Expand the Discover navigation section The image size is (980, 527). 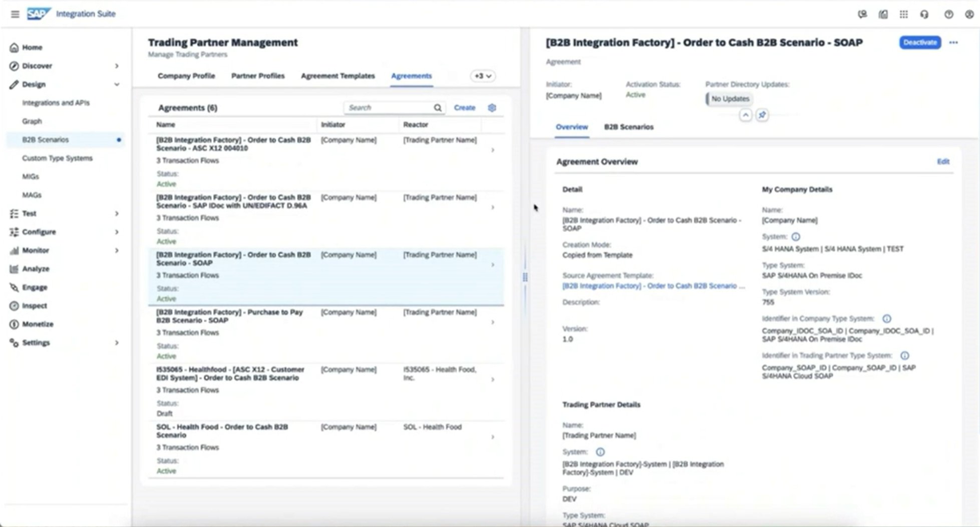(x=116, y=66)
